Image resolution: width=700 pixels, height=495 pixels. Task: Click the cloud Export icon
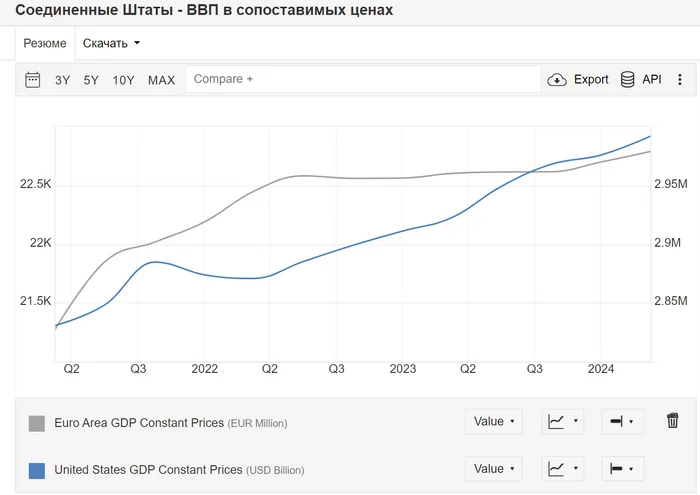tap(557, 79)
